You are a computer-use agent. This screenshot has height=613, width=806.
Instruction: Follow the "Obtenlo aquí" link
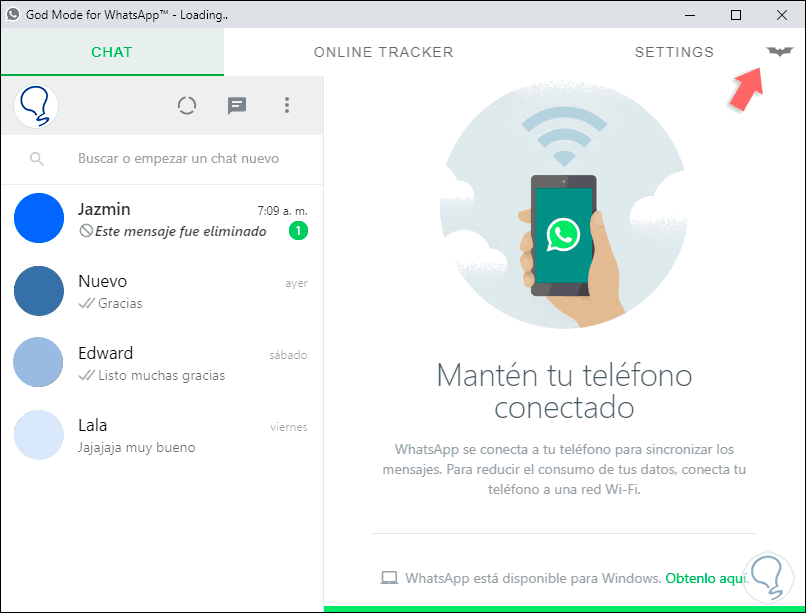[706, 578]
